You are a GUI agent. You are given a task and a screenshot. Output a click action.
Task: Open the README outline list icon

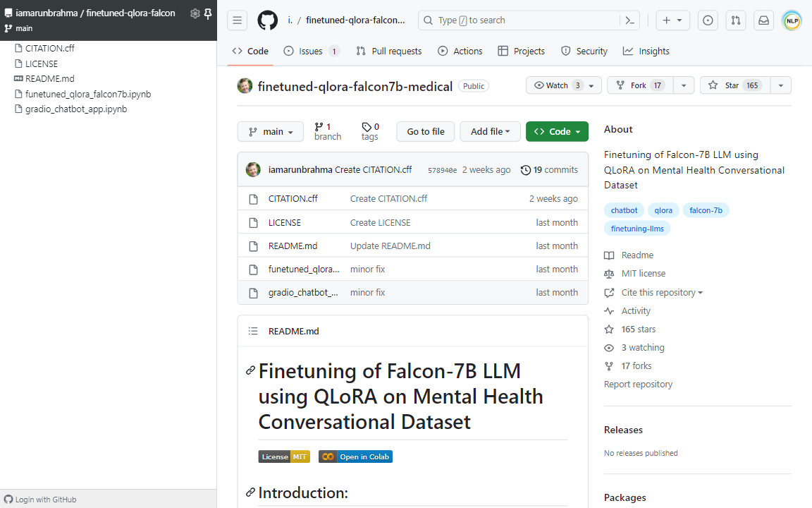tap(253, 331)
